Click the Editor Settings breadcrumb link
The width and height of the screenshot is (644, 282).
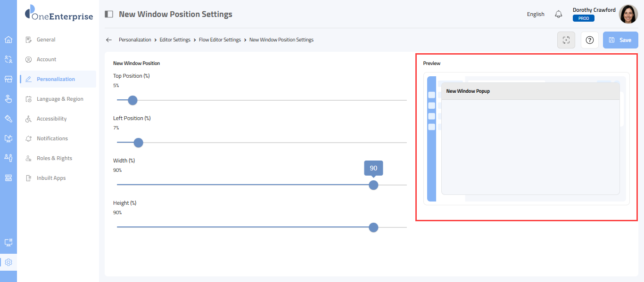tap(175, 40)
